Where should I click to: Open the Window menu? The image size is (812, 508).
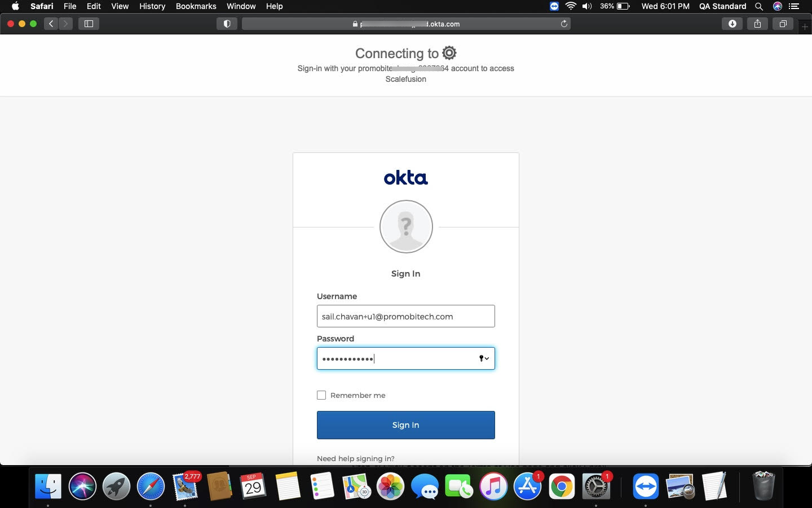point(241,6)
